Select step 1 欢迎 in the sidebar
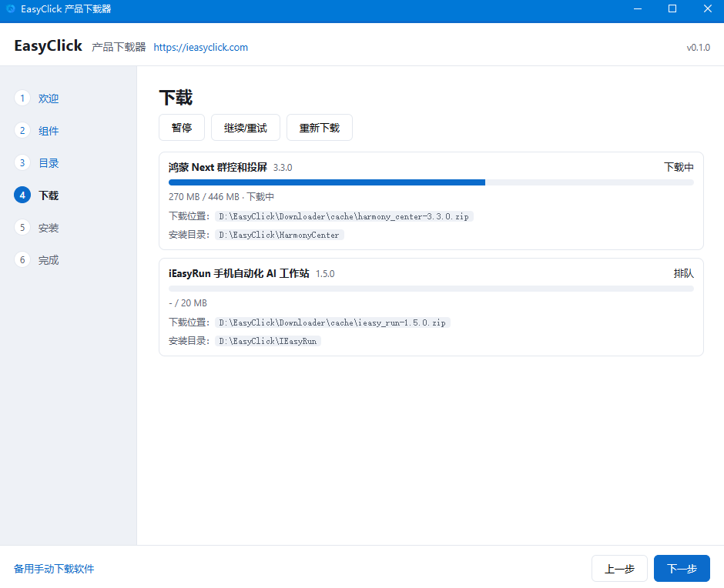This screenshot has height=588, width=724. click(x=36, y=99)
